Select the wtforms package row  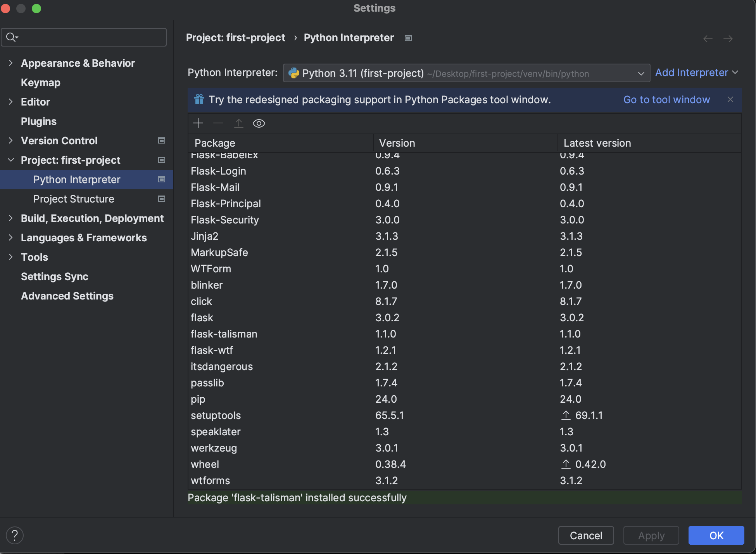464,480
